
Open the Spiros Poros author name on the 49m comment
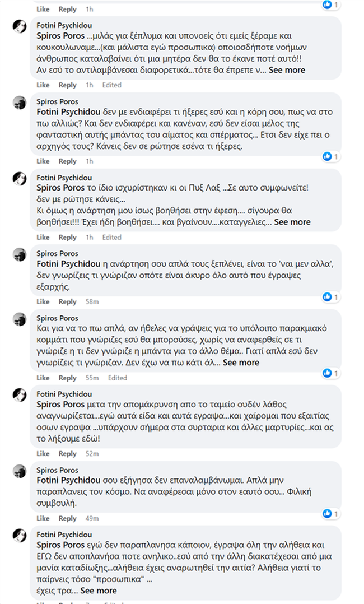click(57, 470)
